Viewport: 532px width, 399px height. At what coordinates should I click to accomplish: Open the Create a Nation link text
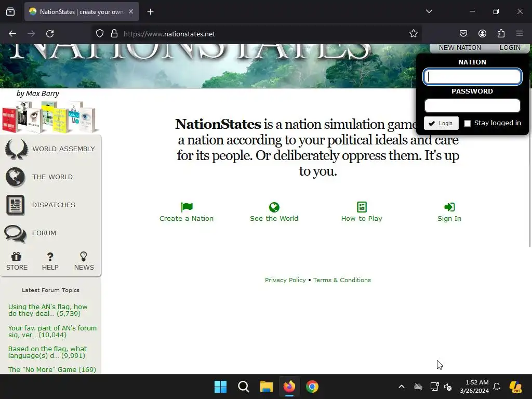tap(187, 219)
